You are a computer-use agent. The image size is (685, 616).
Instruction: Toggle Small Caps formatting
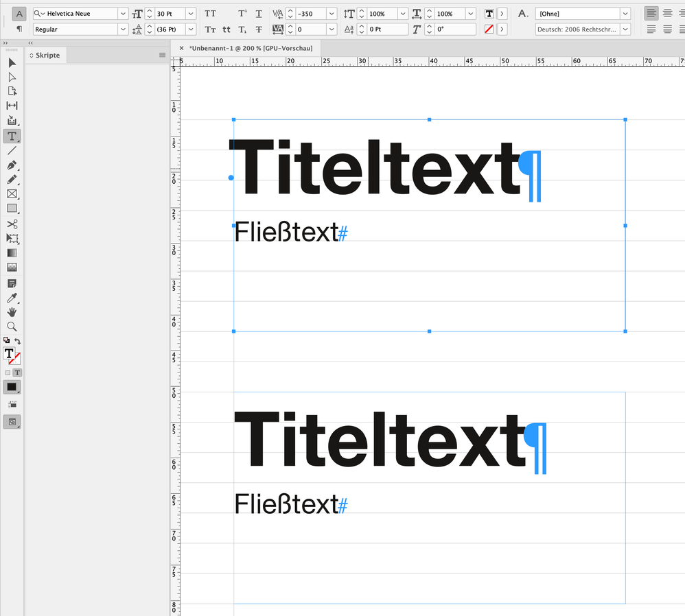pos(210,29)
